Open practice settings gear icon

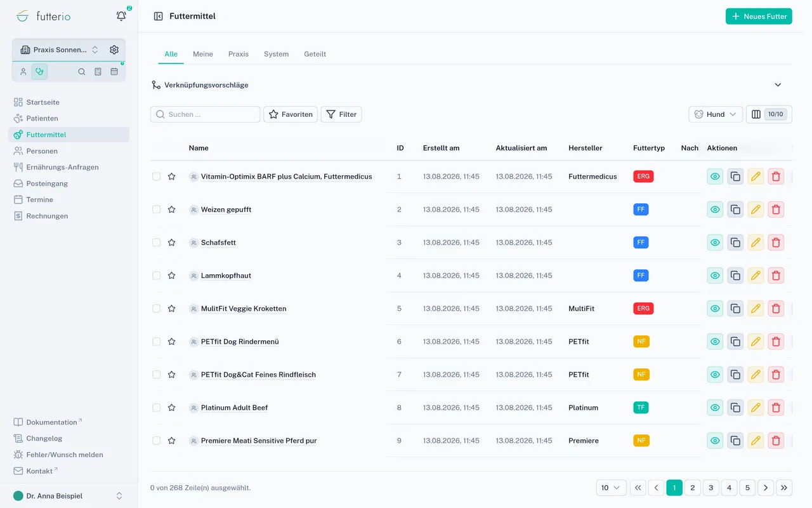point(114,50)
